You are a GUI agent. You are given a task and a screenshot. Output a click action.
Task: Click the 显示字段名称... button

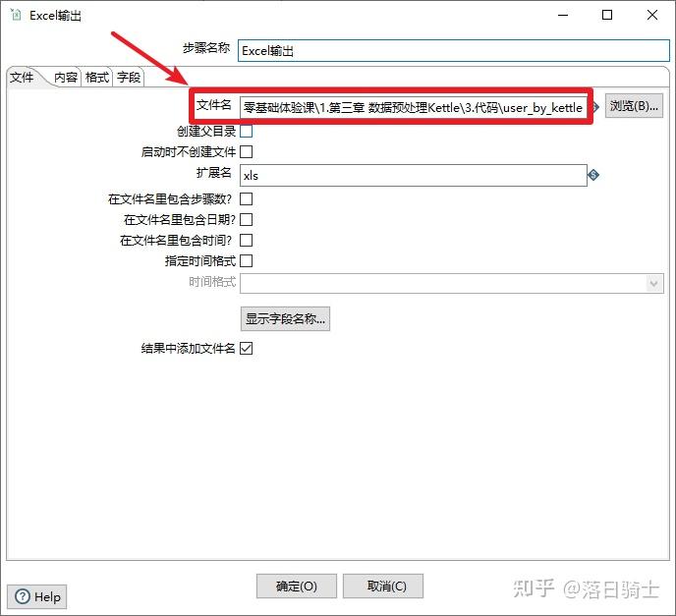[x=285, y=319]
